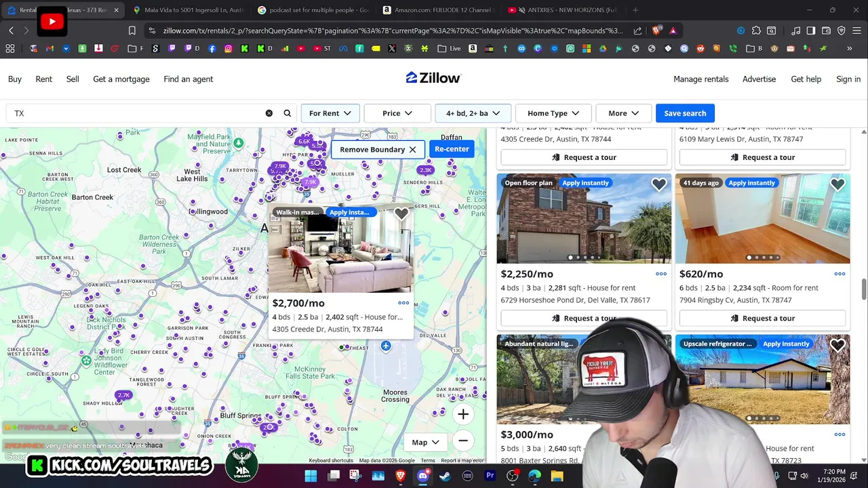Request a tour for 7904 Ringsby Cv
The height and width of the screenshot is (488, 868).
tap(762, 318)
